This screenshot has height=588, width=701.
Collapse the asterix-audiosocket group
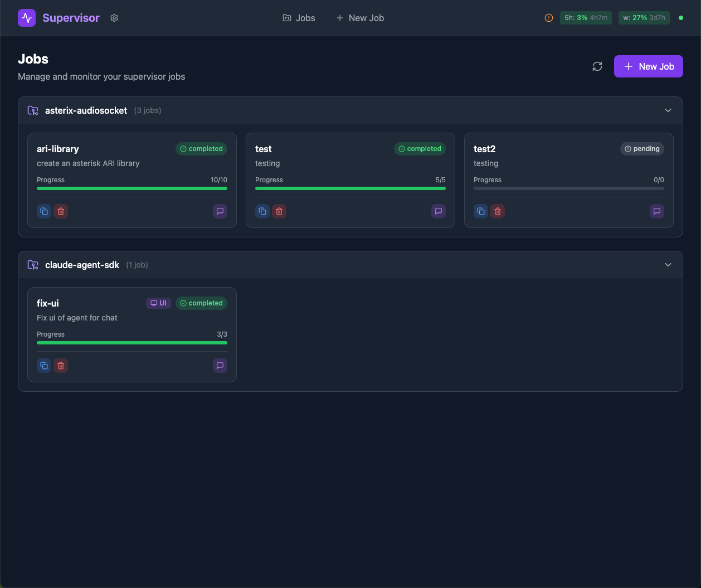[x=668, y=110]
